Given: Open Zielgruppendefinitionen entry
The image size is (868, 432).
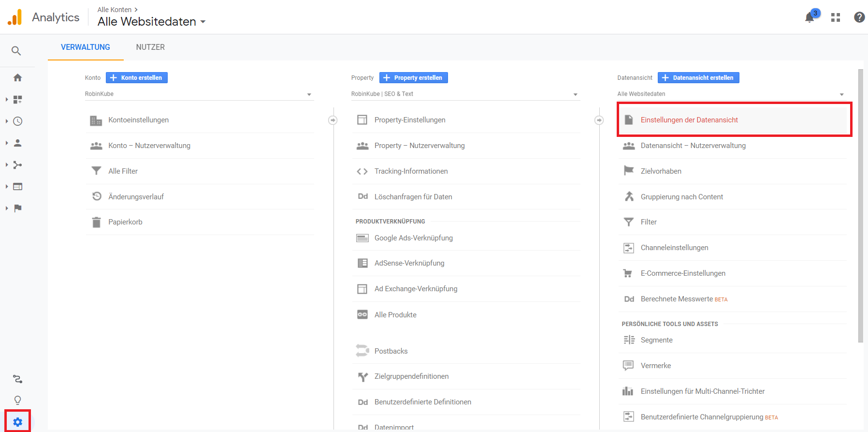Looking at the screenshot, I should click(466, 376).
